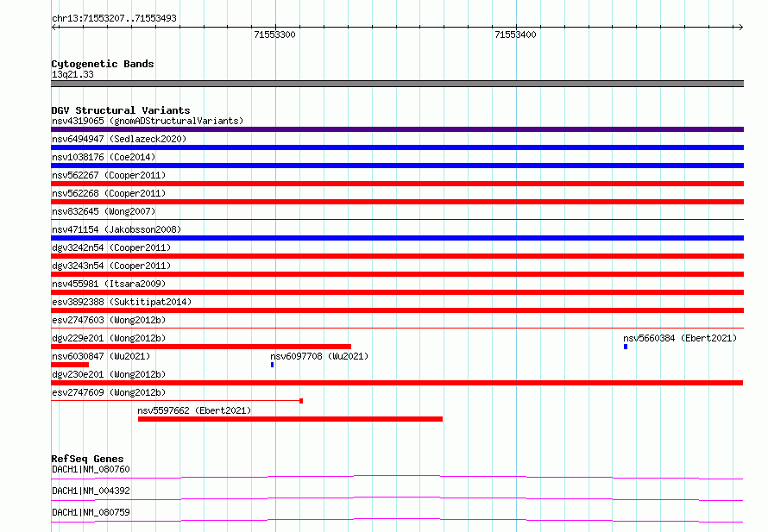Image resolution: width=768 pixels, height=532 pixels.
Task: Click the thin blue nsv832645 line
Action: [397, 219]
